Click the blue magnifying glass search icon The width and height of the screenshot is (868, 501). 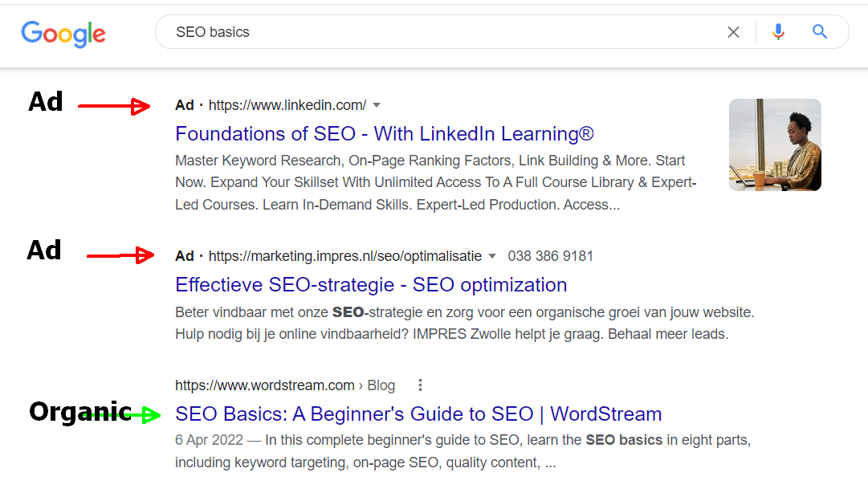(820, 31)
